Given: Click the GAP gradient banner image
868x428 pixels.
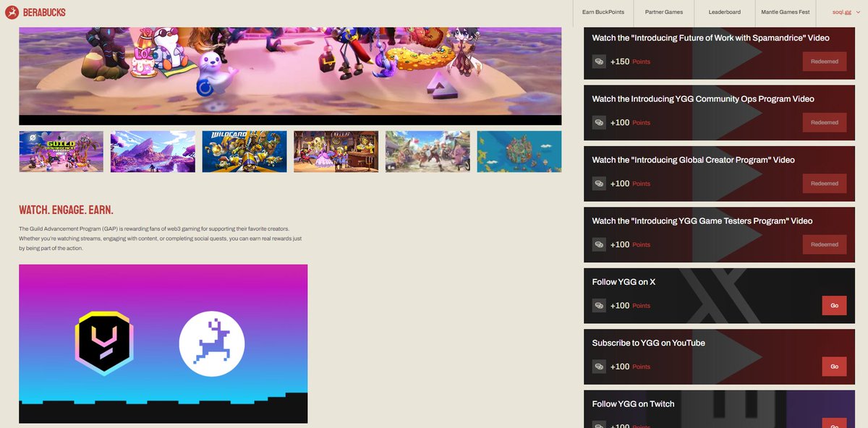Looking at the screenshot, I should tap(163, 343).
